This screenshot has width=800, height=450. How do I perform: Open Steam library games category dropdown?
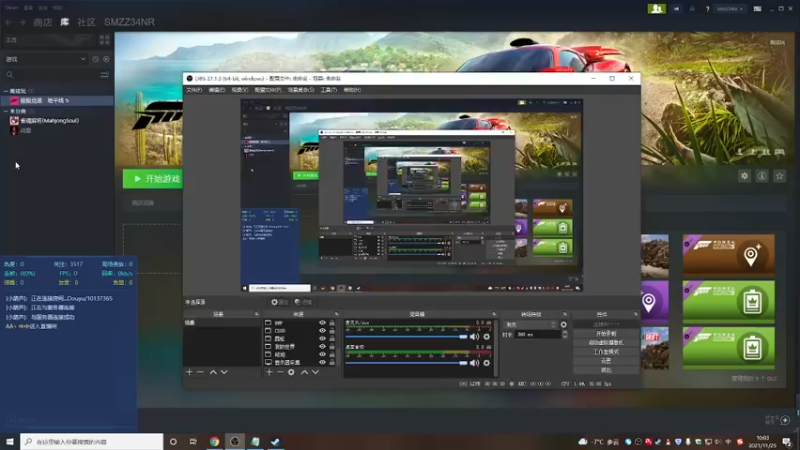(45, 59)
